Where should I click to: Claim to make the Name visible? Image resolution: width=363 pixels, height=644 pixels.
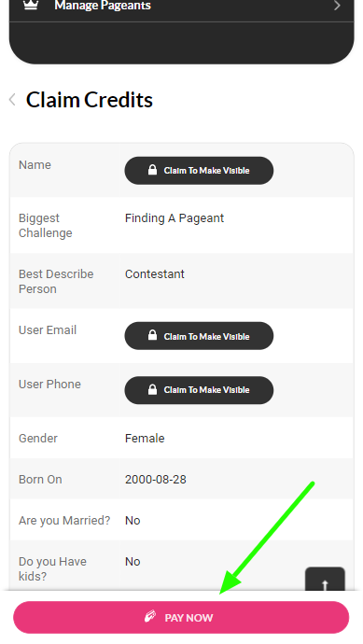199,171
